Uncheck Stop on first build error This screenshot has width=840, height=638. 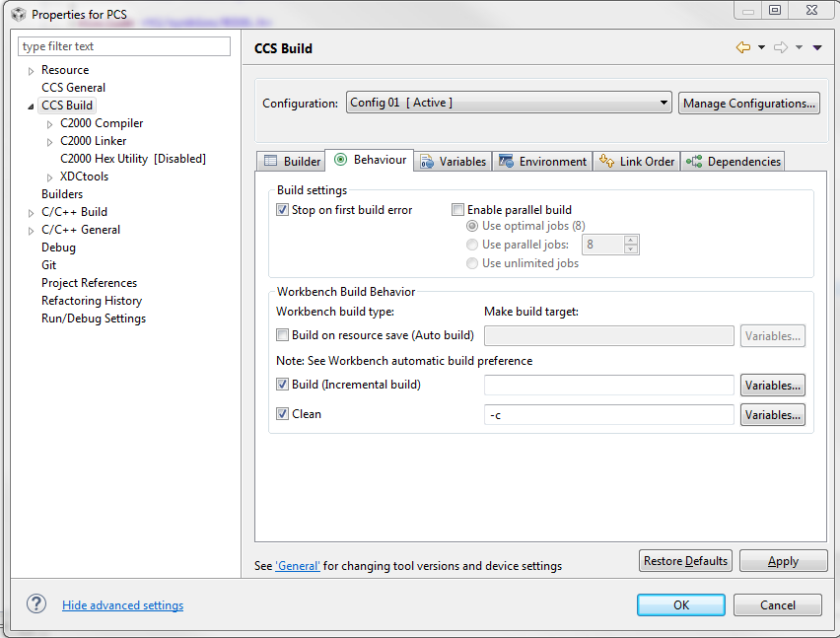coord(283,210)
